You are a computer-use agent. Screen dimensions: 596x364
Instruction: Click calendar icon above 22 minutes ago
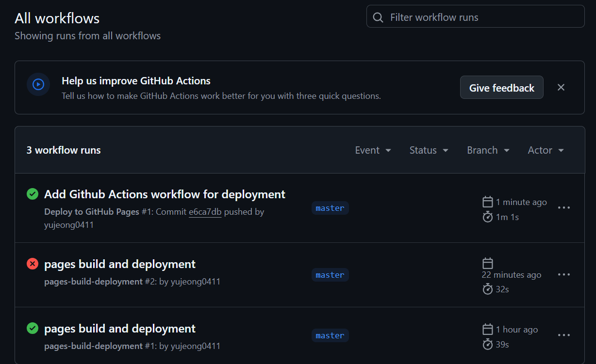coord(488,263)
